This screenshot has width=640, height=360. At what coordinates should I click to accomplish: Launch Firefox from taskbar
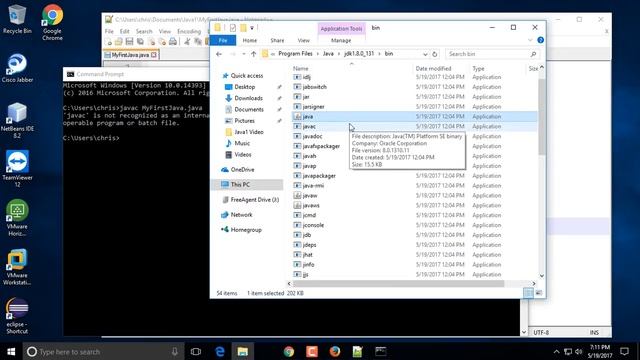coord(335,351)
